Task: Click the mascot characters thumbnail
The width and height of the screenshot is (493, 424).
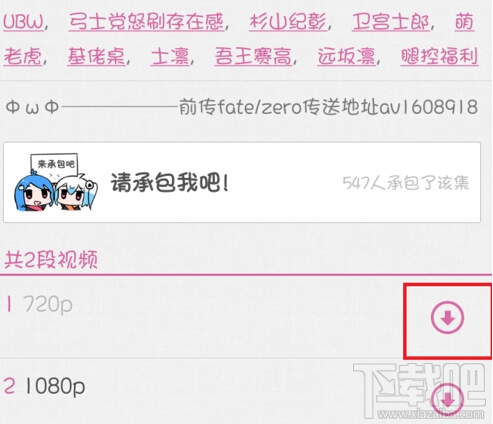Action: (56, 182)
